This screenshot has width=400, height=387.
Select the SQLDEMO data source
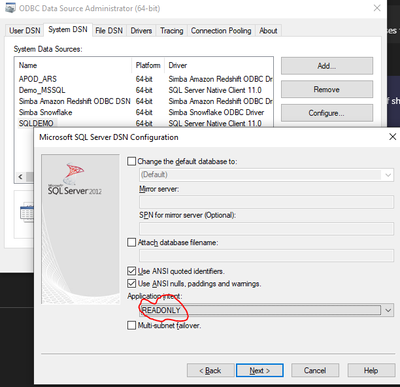36,123
